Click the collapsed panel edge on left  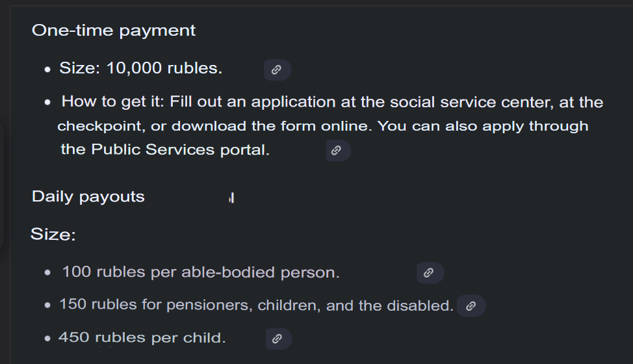[x=3, y=188]
